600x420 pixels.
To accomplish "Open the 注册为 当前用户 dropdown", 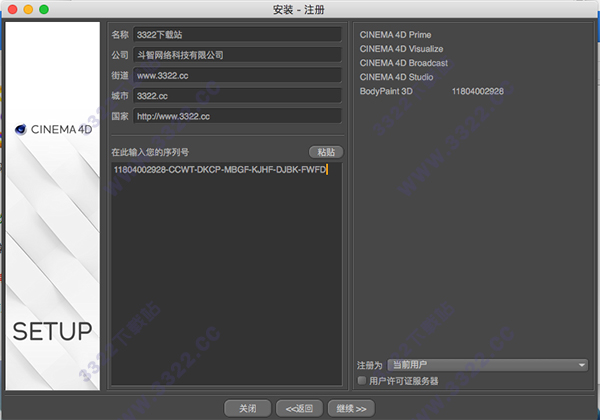I will 488,365.
